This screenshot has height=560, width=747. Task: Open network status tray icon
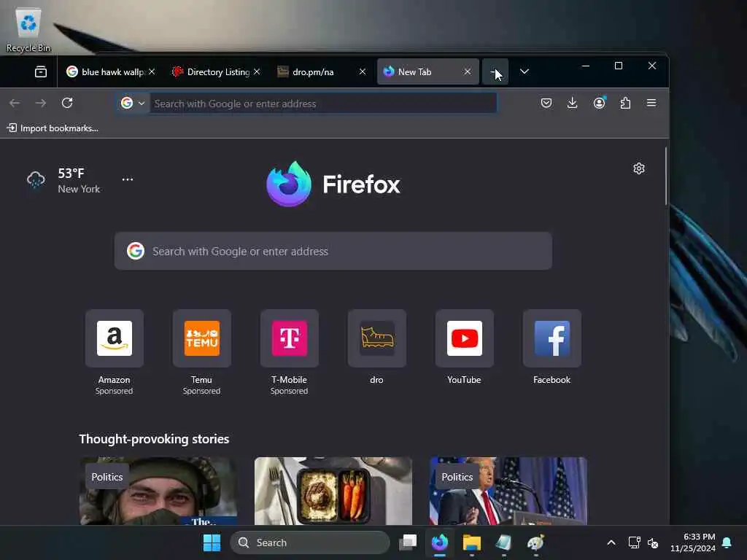coord(635,542)
